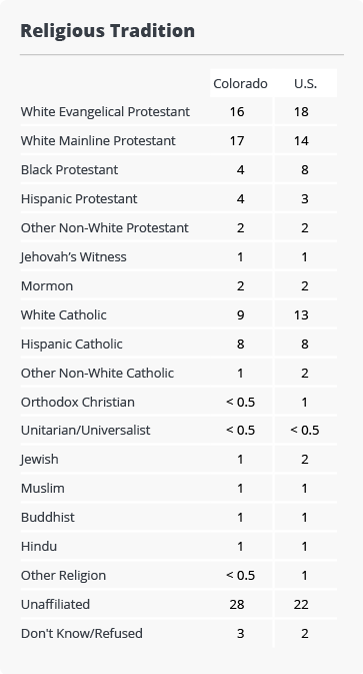Click the Unitarian/Universalist row label

click(x=86, y=430)
